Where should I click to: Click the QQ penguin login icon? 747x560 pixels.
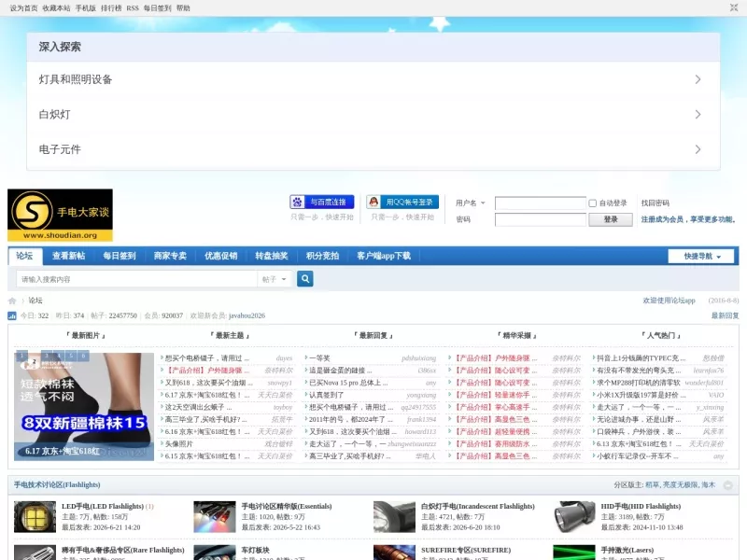[x=374, y=202]
